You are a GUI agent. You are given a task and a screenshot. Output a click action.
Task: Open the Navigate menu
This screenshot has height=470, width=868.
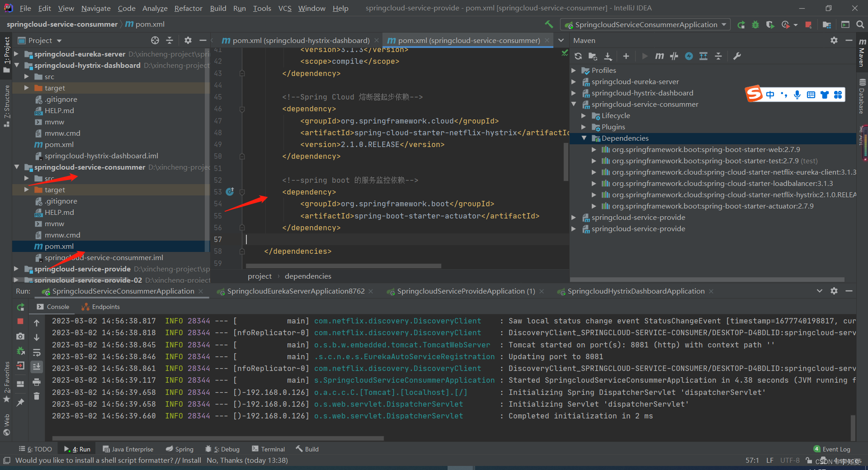coord(96,8)
